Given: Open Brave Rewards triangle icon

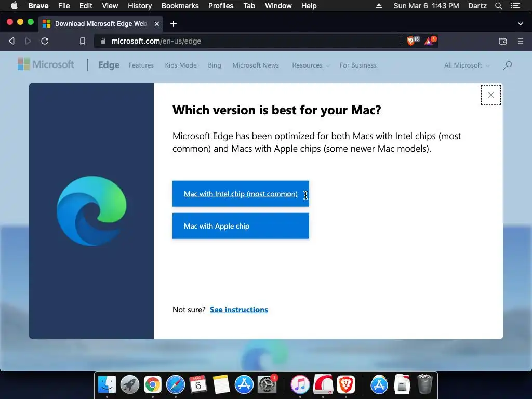Looking at the screenshot, I should tap(430, 41).
